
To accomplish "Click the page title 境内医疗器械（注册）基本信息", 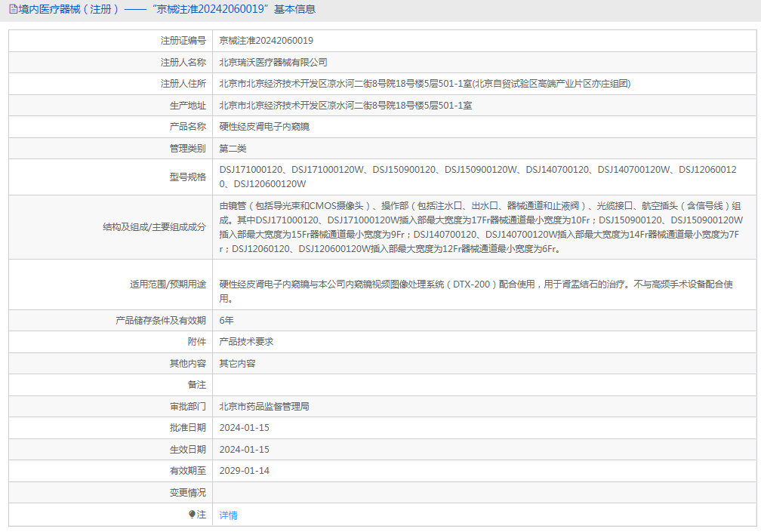I will click(x=167, y=9).
